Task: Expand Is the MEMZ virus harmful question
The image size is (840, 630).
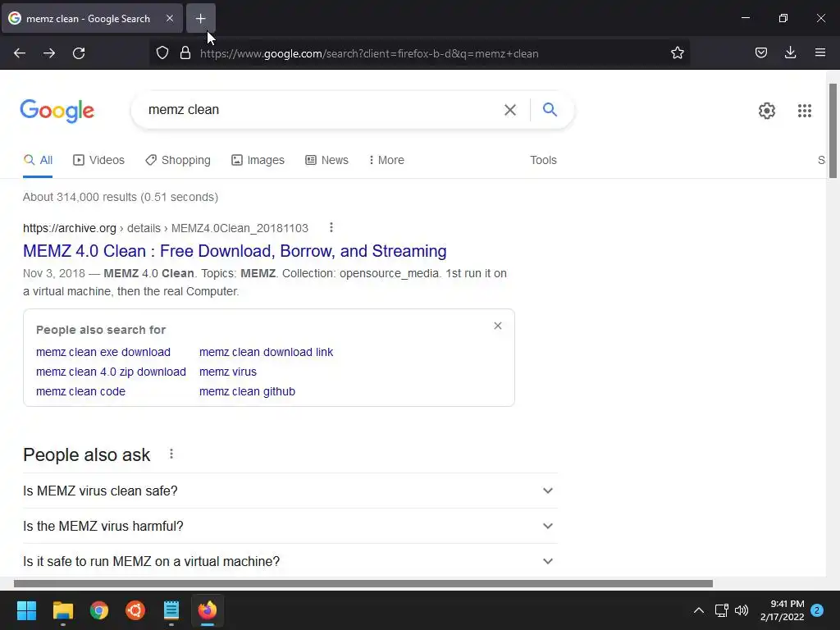Action: pos(290,526)
